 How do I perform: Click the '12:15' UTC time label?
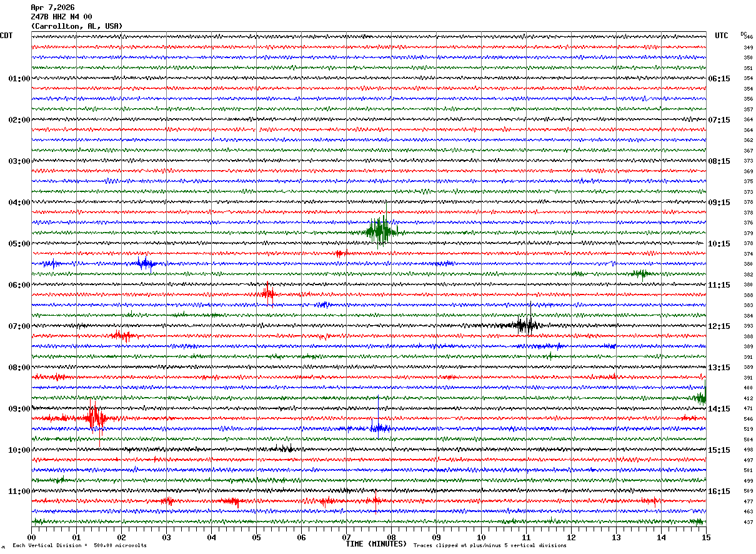(x=719, y=326)
